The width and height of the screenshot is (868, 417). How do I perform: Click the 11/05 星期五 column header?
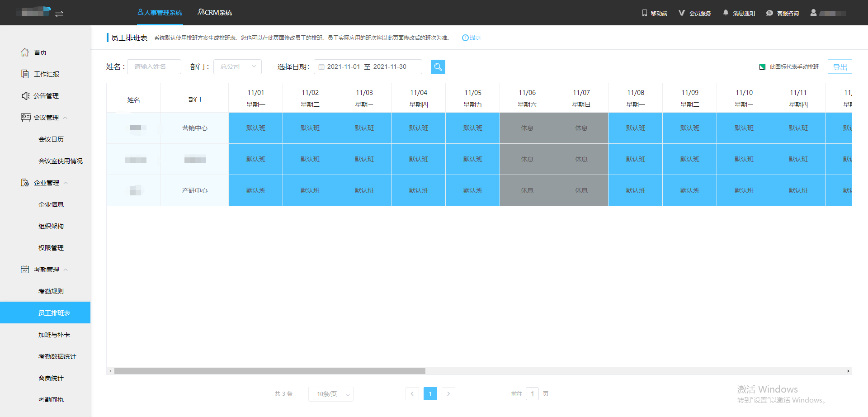coord(473,98)
